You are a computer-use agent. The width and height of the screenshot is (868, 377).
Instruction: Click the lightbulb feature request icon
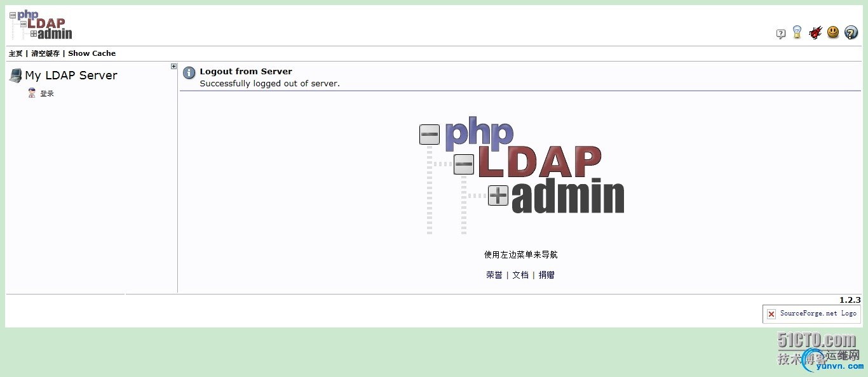tap(797, 32)
